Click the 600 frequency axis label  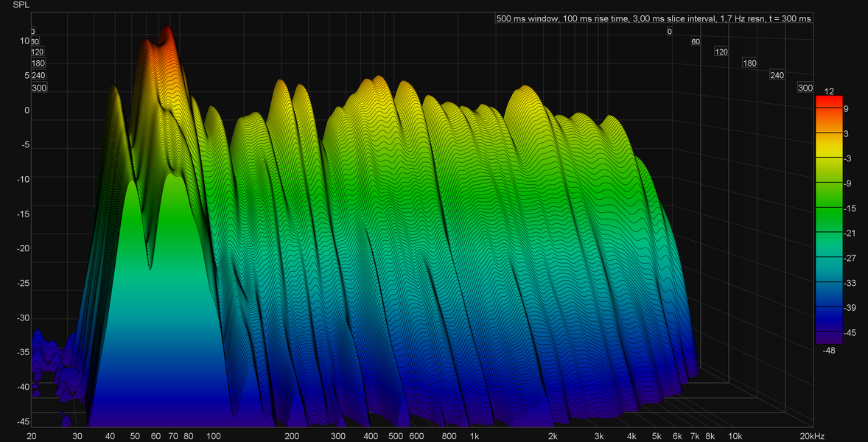(416, 436)
